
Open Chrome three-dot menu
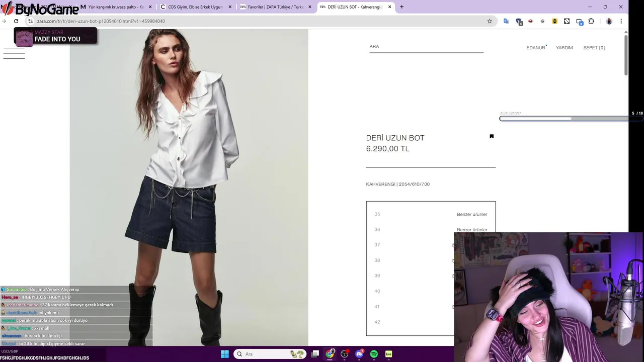coord(621,21)
